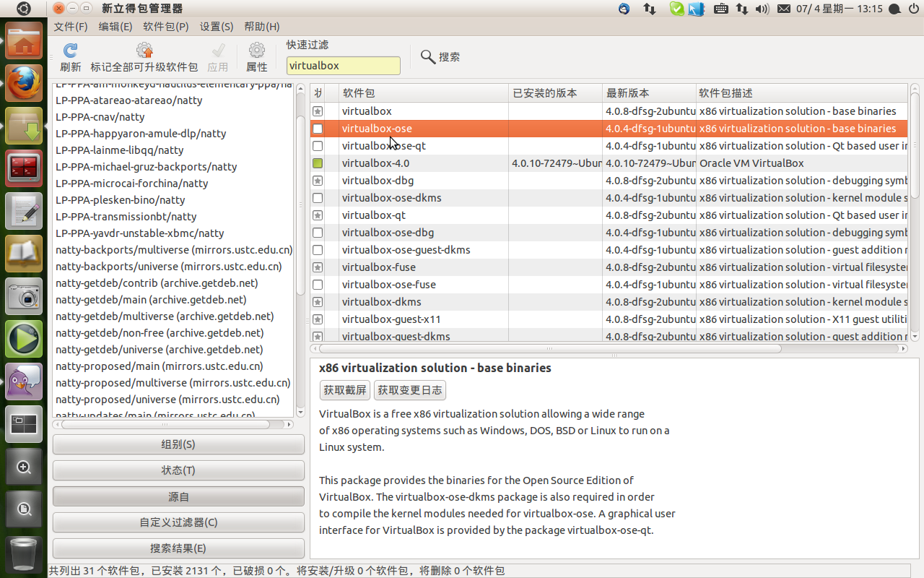The width and height of the screenshot is (924, 578).
Task: Open the chat bubble indicator in top panel
Action: (894, 9)
